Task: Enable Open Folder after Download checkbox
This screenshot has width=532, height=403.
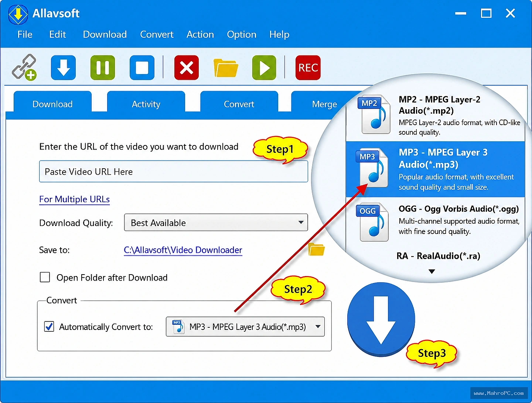Action: [45, 277]
